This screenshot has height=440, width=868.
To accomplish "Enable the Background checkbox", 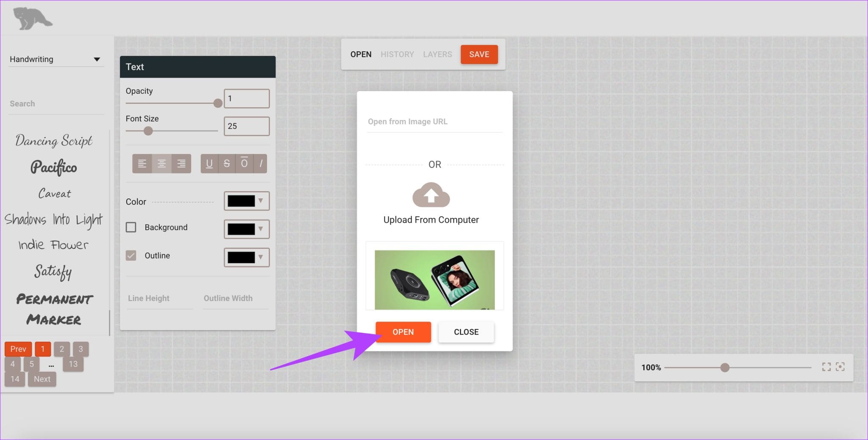I will pos(131,228).
